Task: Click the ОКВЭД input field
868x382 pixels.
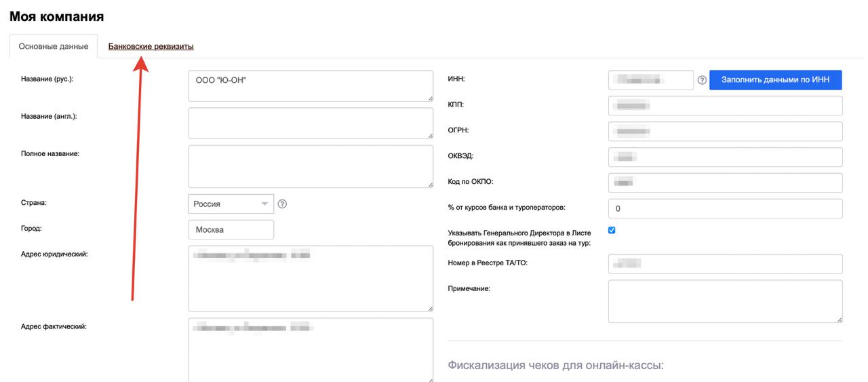Action: point(725,157)
